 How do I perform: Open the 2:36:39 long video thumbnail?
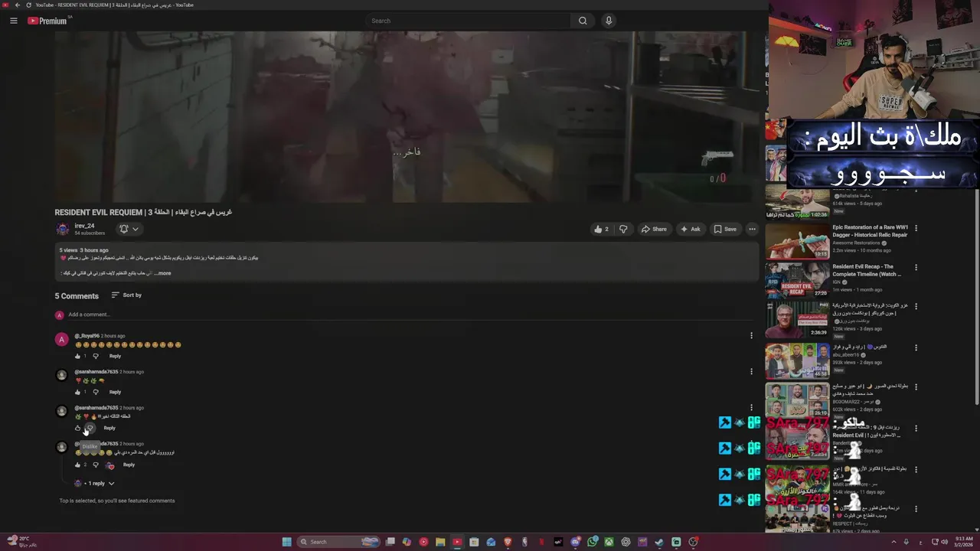797,320
